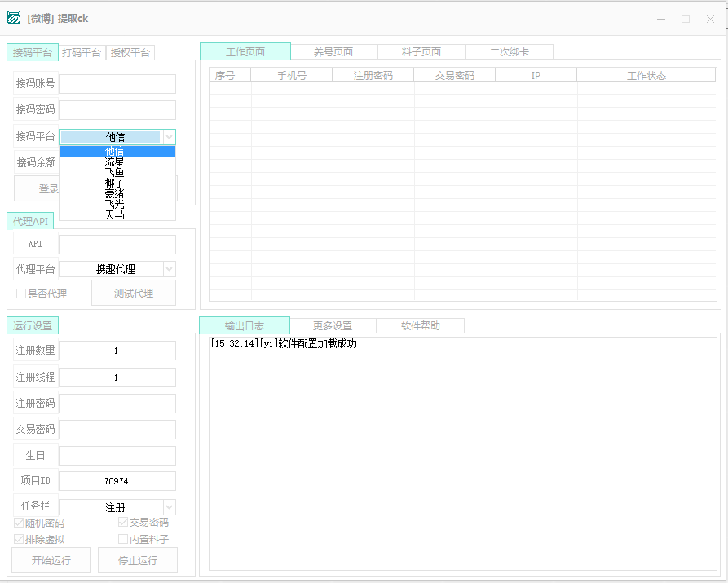Expand the 代理平台 dropdown arrow

[x=169, y=269]
